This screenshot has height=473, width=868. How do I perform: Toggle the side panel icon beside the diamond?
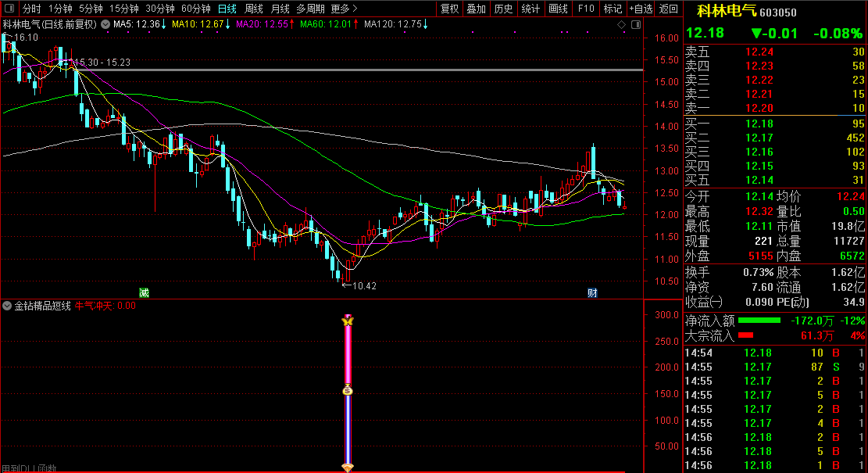point(634,25)
